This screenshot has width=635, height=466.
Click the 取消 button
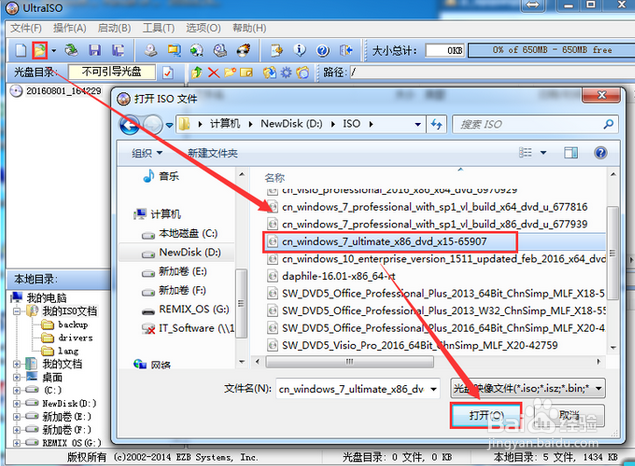pyautogui.click(x=569, y=415)
